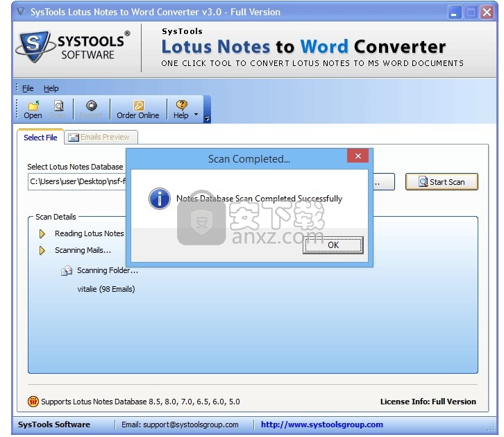This screenshot has height=437, width=504.
Task: Click the support email address in status bar
Action: click(x=191, y=424)
